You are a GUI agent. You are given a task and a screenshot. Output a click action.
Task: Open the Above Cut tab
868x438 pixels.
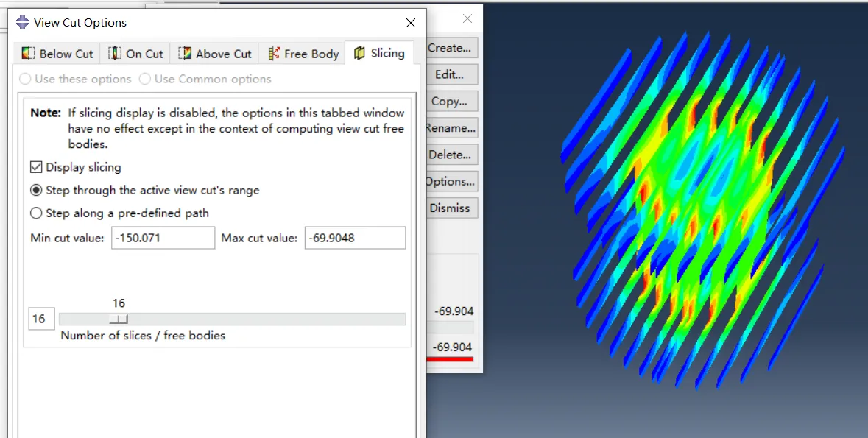click(215, 53)
